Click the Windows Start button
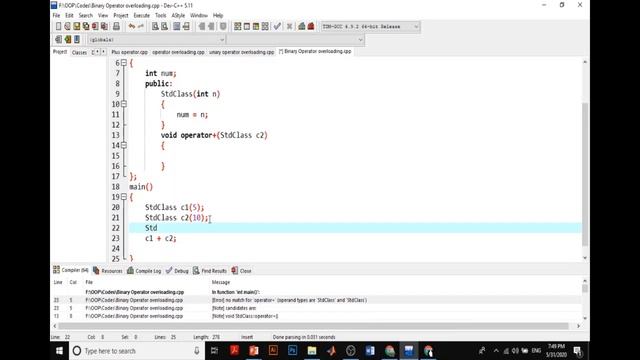The height and width of the screenshot is (360, 640). [59, 351]
